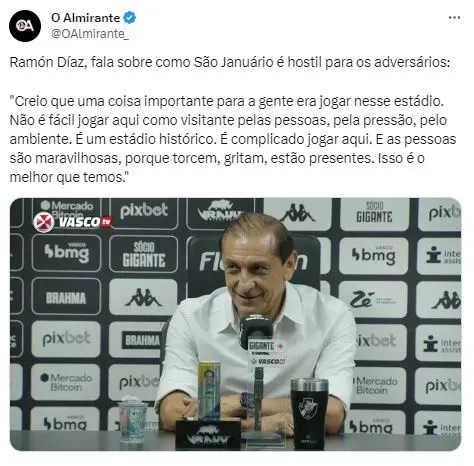This screenshot has height=466, width=474.
Task: Click the energy drink can on table
Action: point(209,390)
